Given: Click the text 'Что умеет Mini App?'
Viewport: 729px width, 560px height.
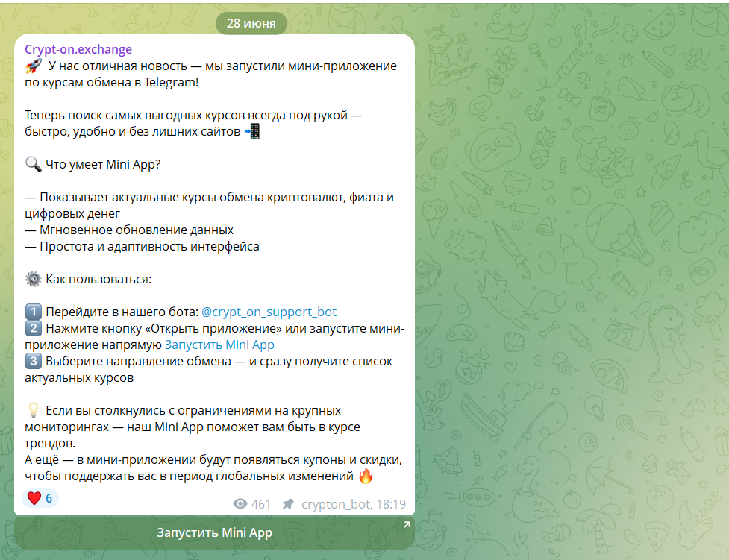Looking at the screenshot, I should pyautogui.click(x=103, y=165).
